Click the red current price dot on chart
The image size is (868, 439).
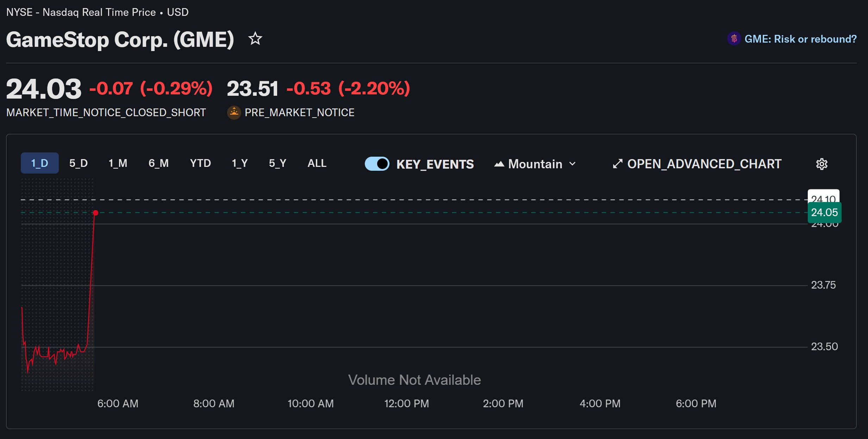coord(95,213)
